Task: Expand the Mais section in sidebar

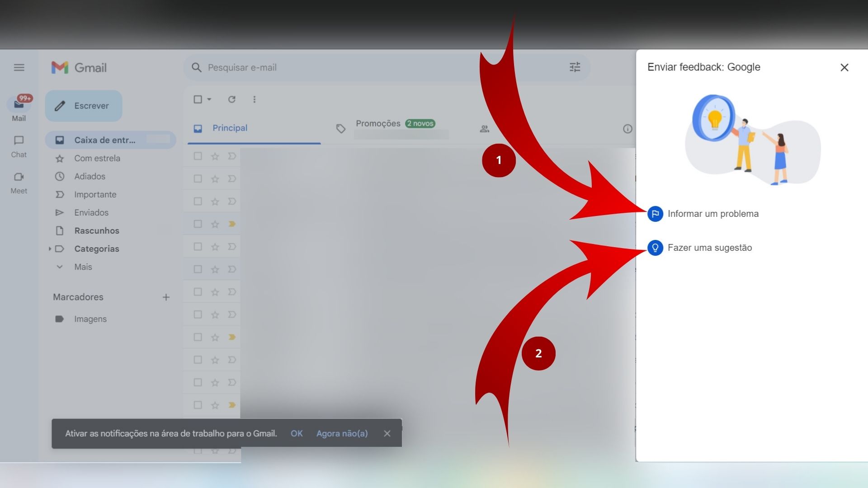Action: 83,267
